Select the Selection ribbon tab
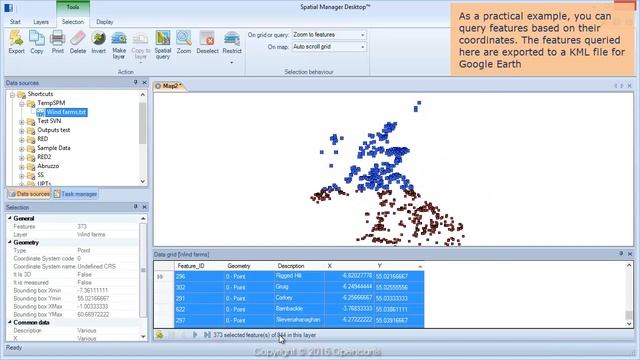640x360 pixels. coord(73,22)
